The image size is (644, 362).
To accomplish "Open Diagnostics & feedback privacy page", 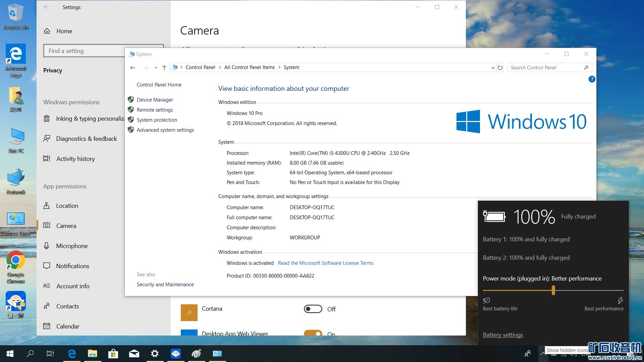I will tap(80, 139).
